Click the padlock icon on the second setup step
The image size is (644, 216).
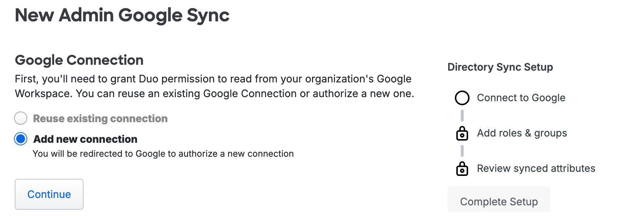[462, 134]
